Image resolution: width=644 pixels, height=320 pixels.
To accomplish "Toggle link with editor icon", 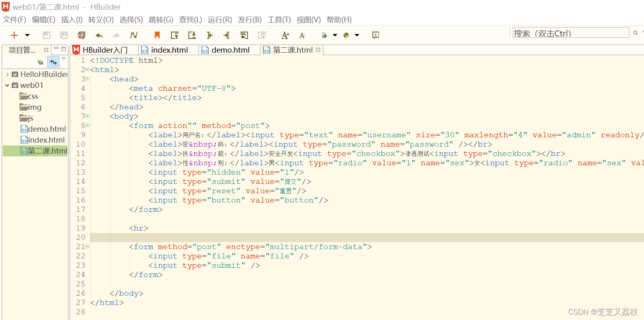I will pos(53,62).
